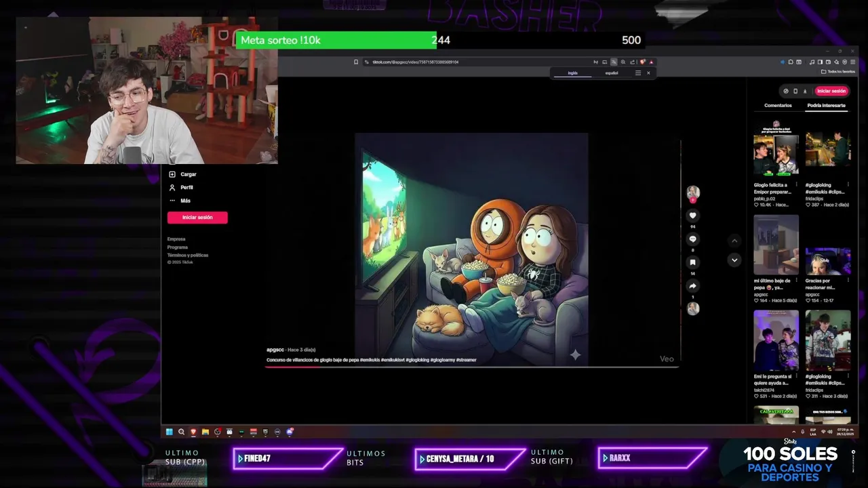Click the taskbar clock and date

click(x=845, y=432)
